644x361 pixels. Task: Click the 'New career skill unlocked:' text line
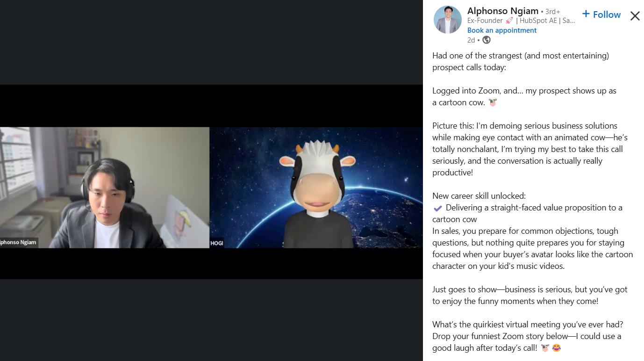coord(479,196)
